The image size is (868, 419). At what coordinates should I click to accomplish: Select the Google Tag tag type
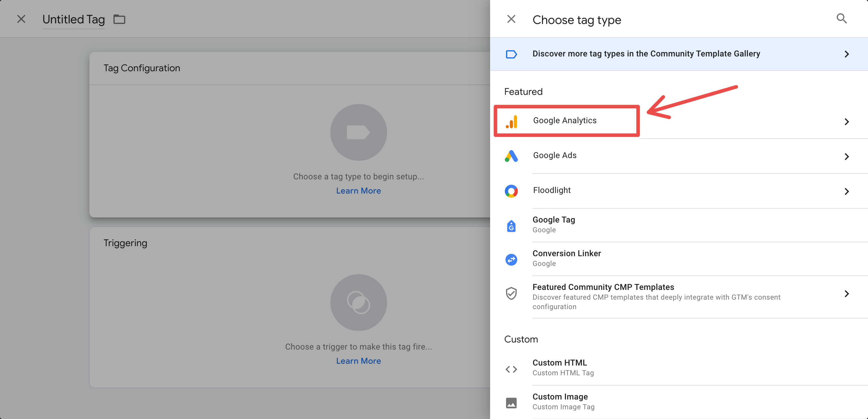679,225
